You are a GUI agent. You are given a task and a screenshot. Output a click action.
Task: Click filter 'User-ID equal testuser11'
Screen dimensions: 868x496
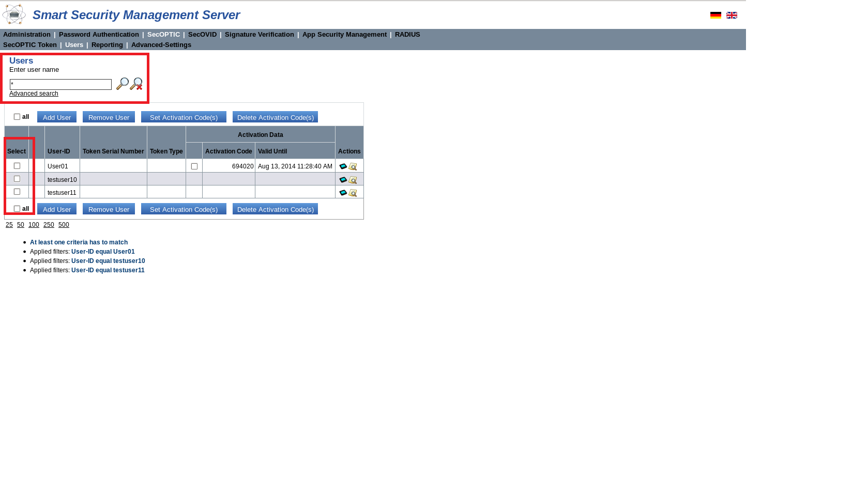(108, 270)
